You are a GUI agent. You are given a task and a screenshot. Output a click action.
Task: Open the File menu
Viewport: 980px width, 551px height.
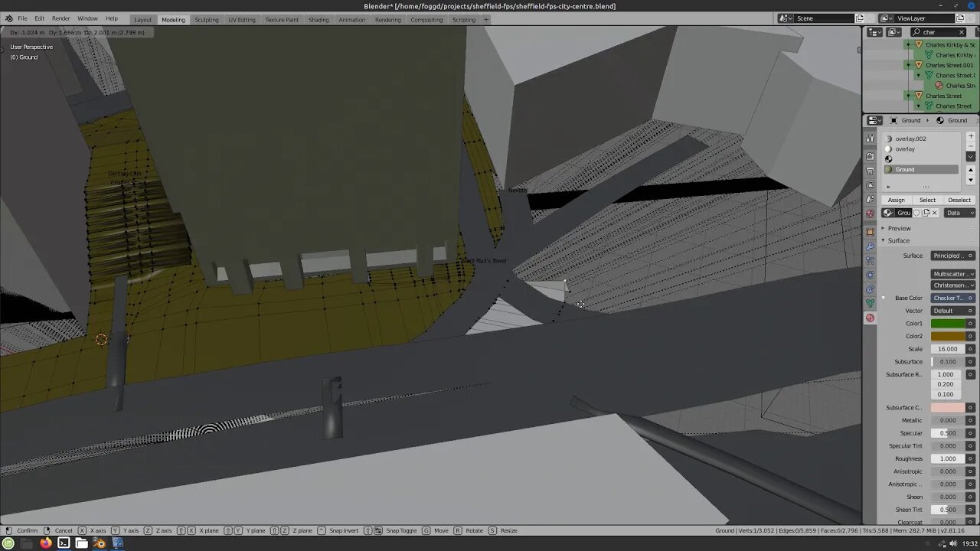tap(23, 18)
